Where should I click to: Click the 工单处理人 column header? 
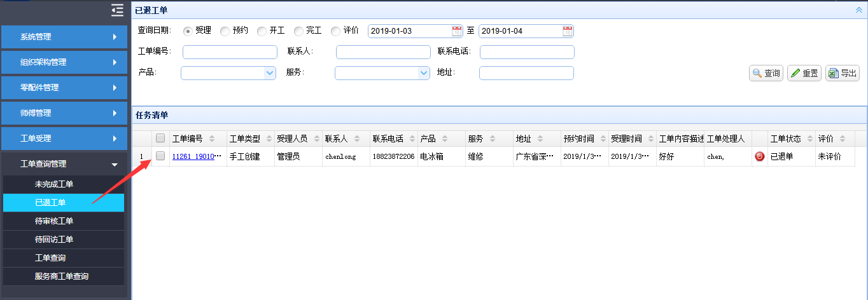pyautogui.click(x=728, y=139)
